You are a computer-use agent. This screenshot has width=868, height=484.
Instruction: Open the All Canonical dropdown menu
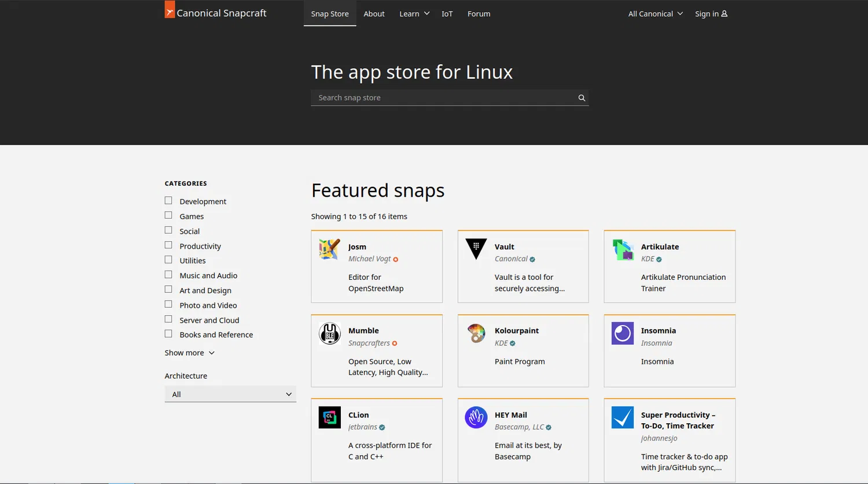[655, 14]
